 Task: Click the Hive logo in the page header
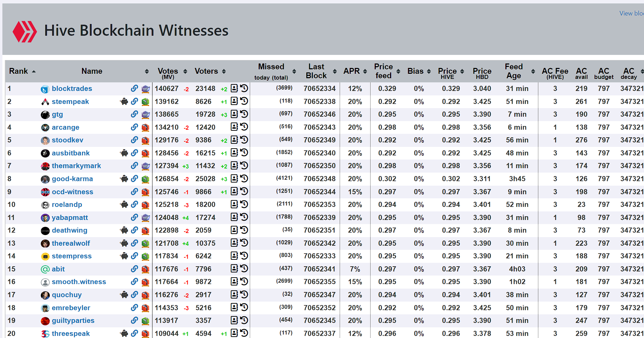tap(25, 32)
